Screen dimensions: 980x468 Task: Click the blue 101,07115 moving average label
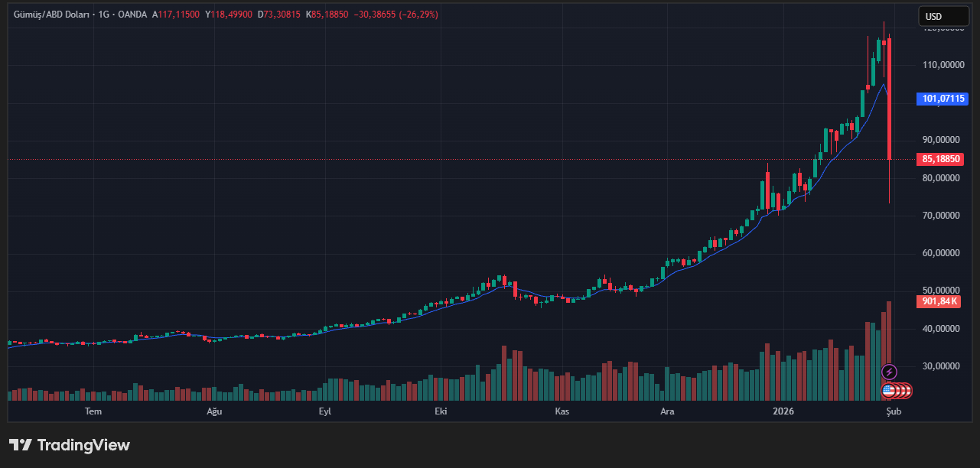940,99
